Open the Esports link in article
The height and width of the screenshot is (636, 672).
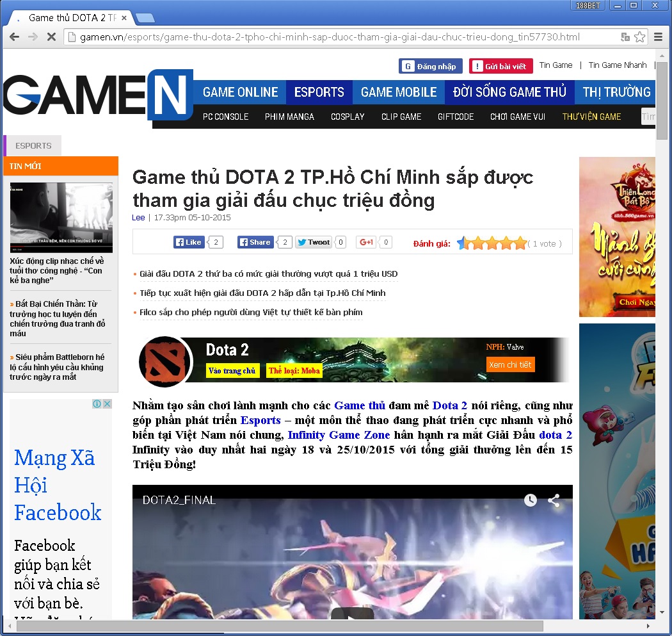point(260,420)
